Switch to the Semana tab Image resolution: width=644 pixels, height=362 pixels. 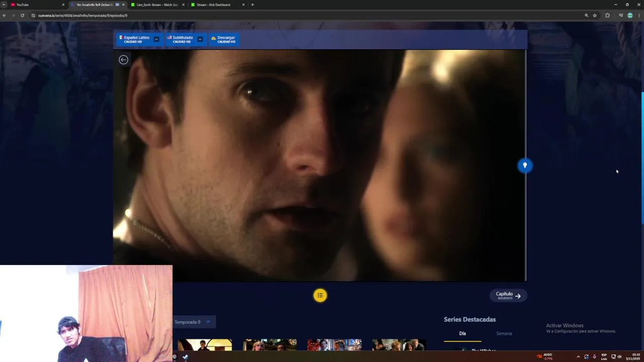click(504, 333)
